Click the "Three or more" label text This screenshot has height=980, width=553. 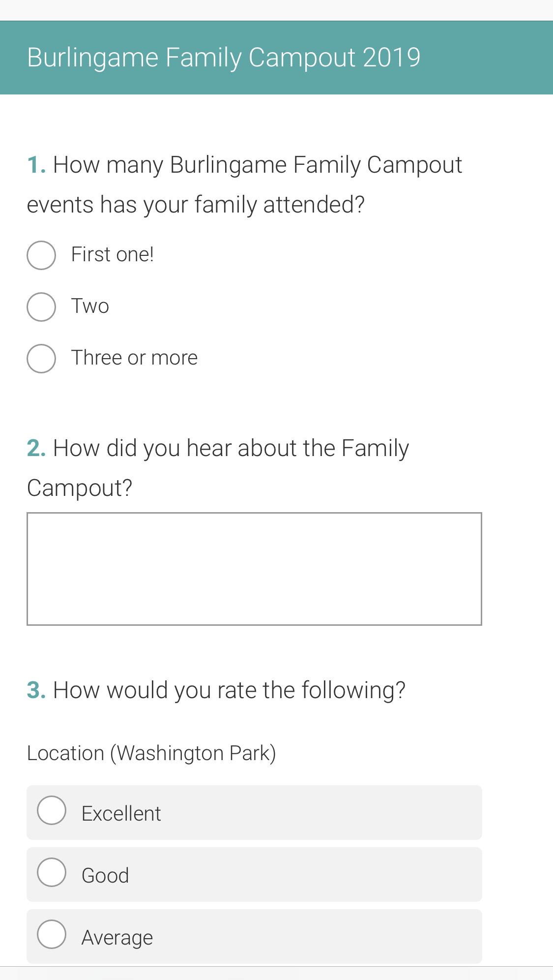click(x=134, y=358)
